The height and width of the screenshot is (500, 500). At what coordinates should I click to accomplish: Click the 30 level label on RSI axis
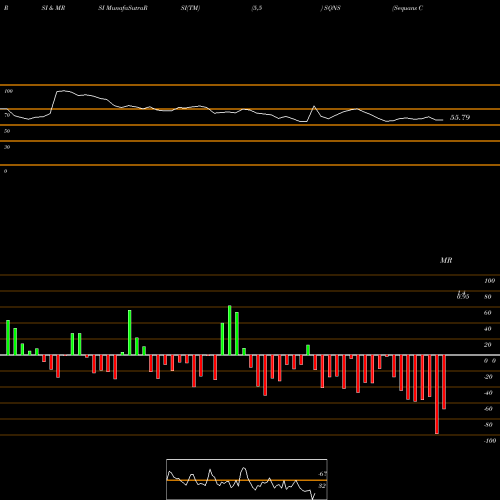7,147
